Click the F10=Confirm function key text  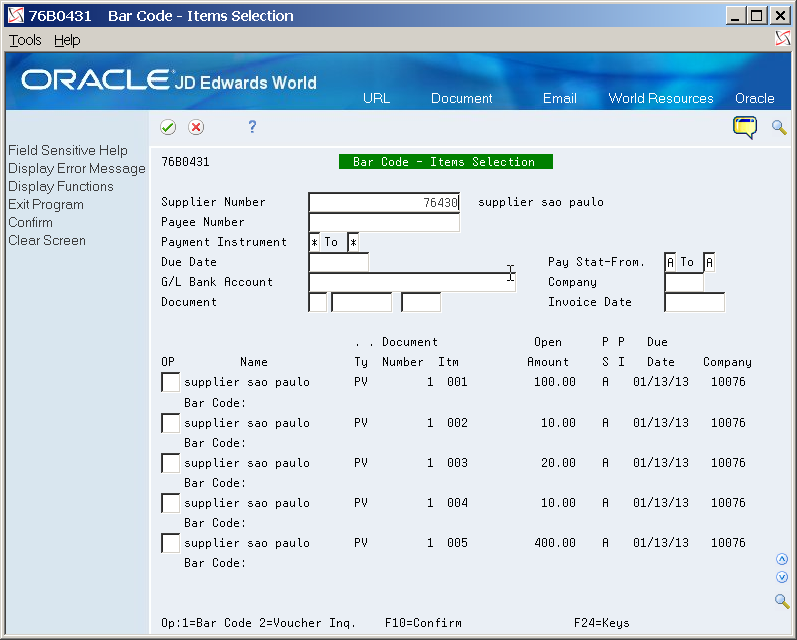423,623
